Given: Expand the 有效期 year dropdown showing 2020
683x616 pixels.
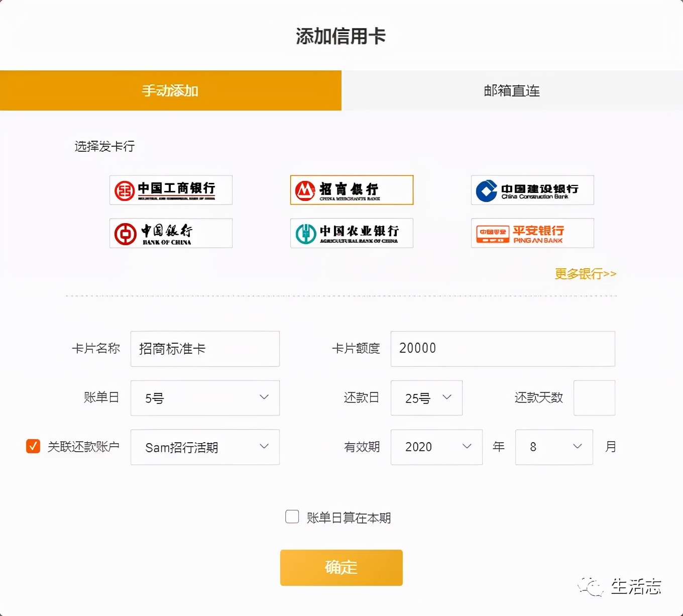Looking at the screenshot, I should point(436,447).
